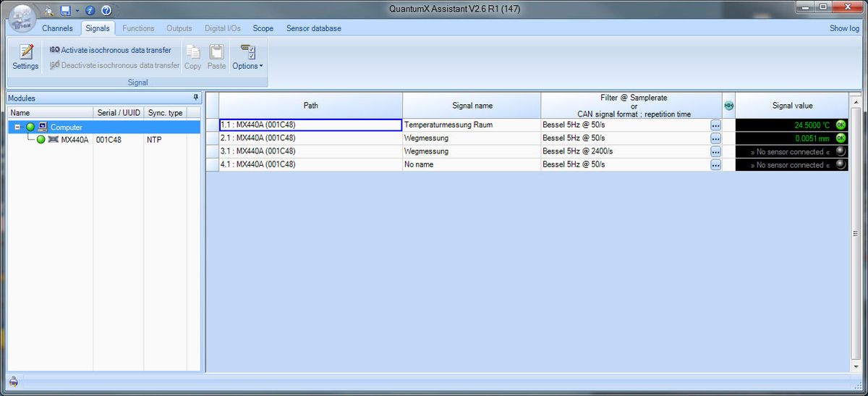The image size is (868, 396).
Task: Open filter settings for Temperaturmessung Raum row
Action: tap(715, 125)
